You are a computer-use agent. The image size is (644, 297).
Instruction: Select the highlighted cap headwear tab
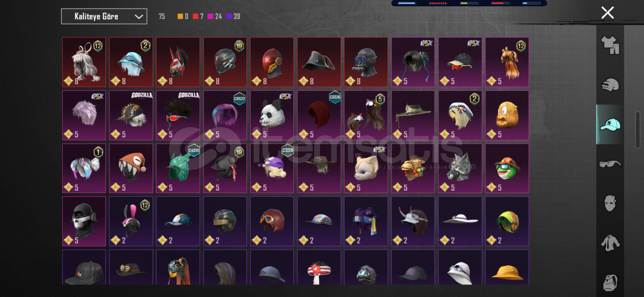point(610,124)
